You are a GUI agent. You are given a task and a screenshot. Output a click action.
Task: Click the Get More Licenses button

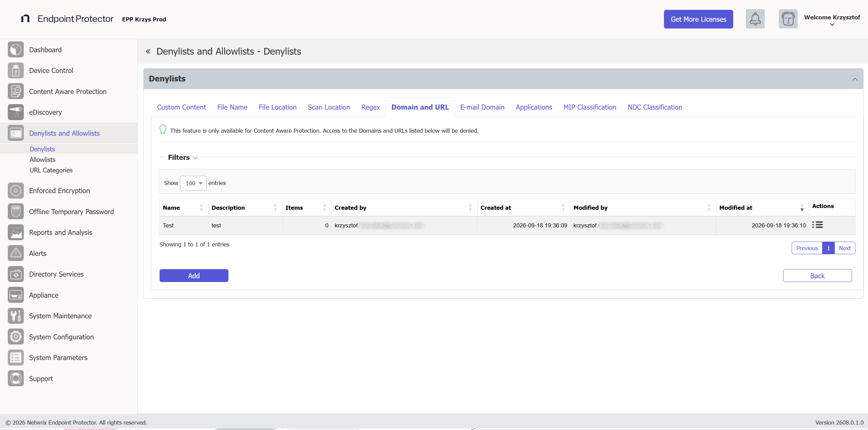pos(698,19)
